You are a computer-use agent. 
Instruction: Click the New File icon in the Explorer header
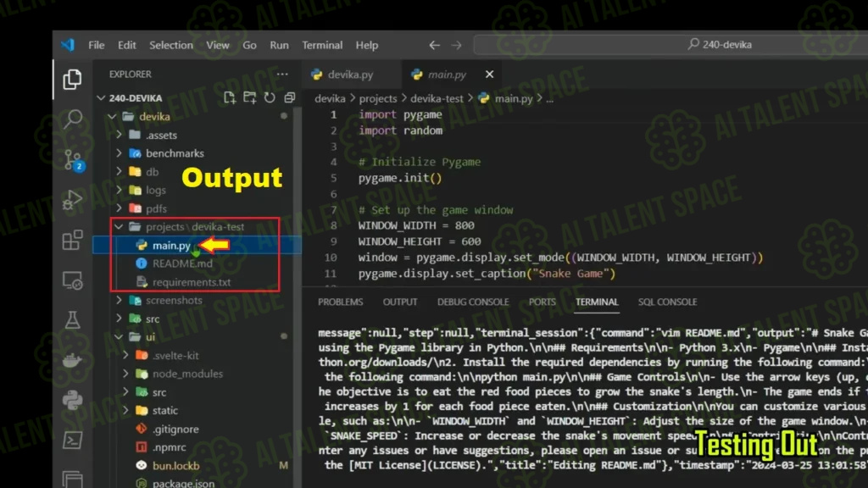click(x=229, y=98)
